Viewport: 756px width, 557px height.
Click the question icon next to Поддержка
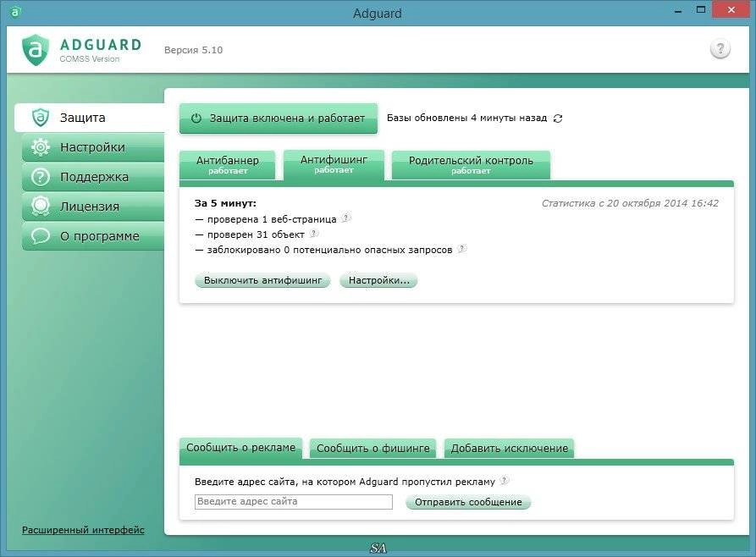tap(41, 177)
